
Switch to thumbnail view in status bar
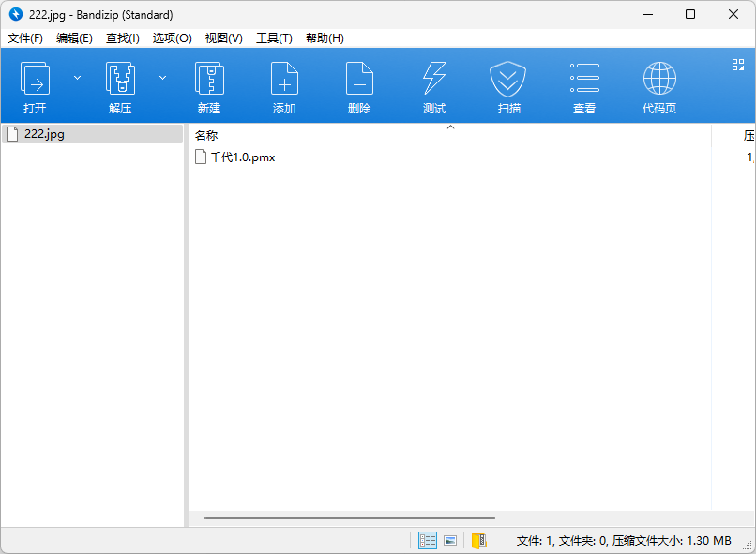point(450,541)
